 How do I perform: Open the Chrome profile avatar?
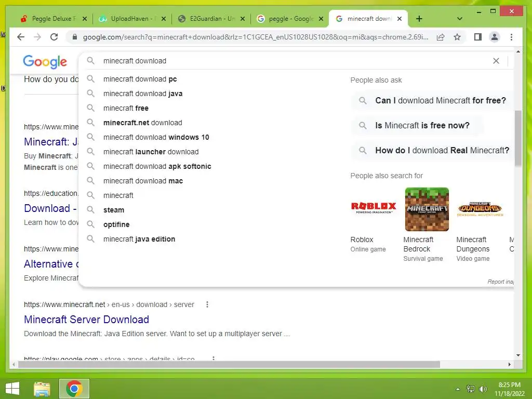[x=495, y=37]
